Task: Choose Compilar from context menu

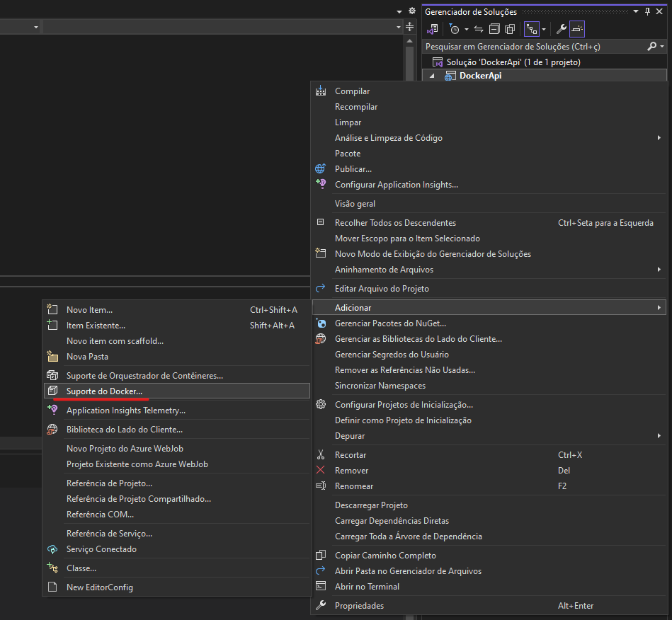Action: (x=489, y=91)
